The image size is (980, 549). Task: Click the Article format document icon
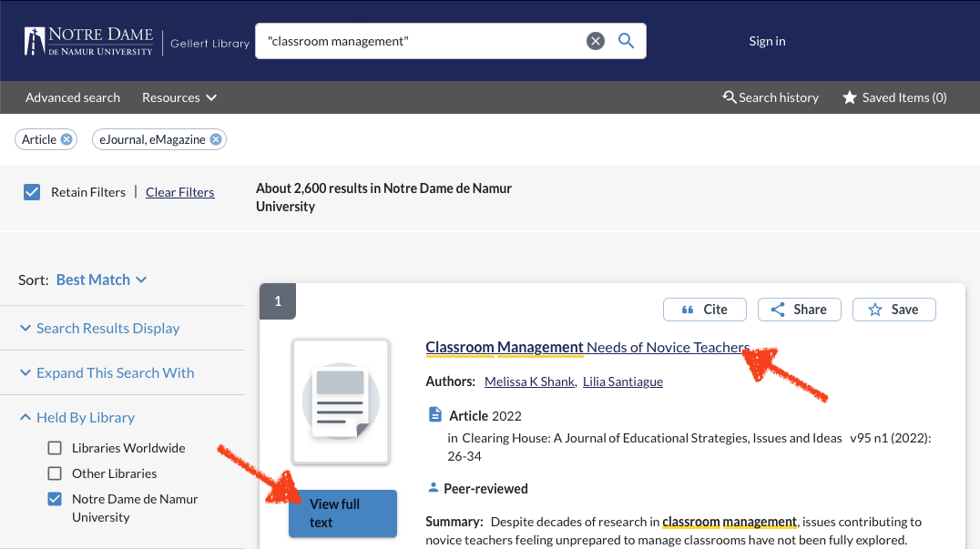[434, 412]
